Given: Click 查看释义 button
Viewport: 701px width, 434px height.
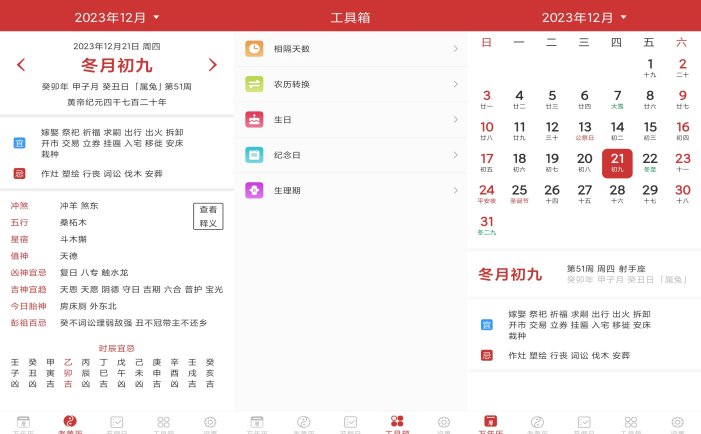Looking at the screenshot, I should pyautogui.click(x=208, y=216).
